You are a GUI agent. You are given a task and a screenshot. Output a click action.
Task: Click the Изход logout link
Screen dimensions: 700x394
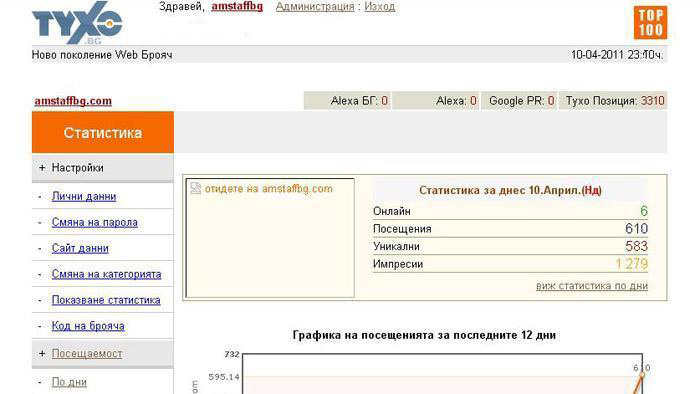tap(379, 7)
